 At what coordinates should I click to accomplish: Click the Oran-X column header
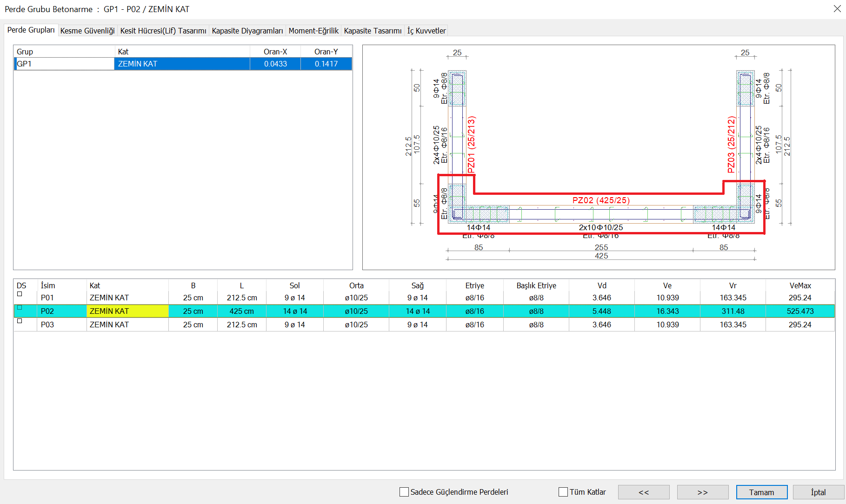(275, 52)
